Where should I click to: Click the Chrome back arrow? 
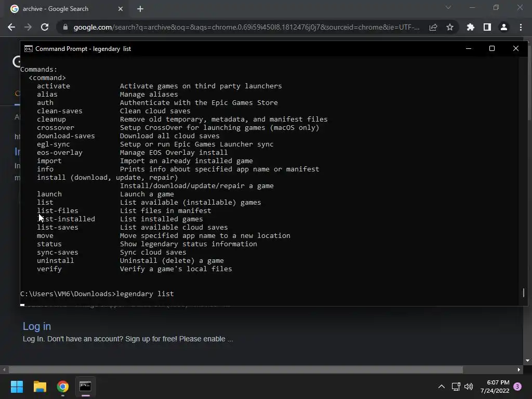coord(11,27)
